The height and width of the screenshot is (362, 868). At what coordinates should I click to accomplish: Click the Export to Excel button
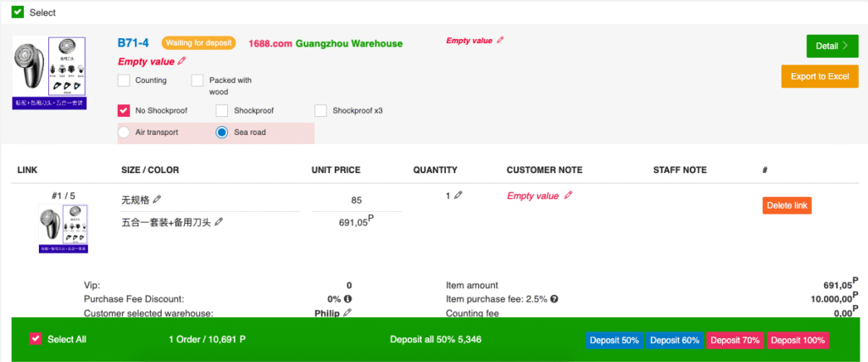(820, 76)
